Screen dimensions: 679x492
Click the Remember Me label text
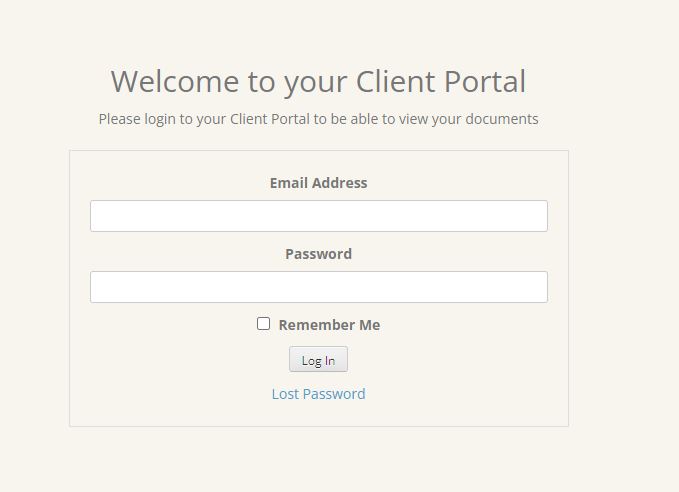[329, 325]
